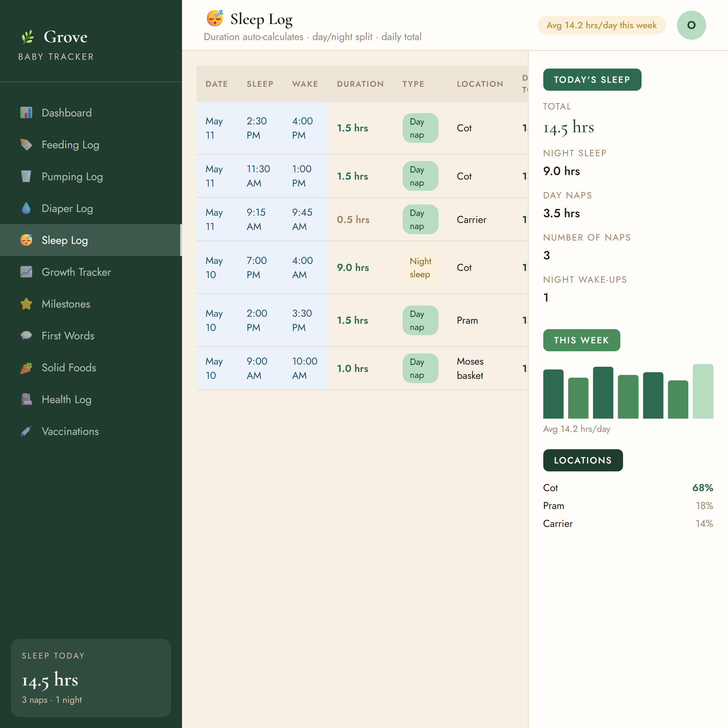The width and height of the screenshot is (728, 728).
Task: Click the Day Naps 3.5 hrs value
Action: [561, 213]
